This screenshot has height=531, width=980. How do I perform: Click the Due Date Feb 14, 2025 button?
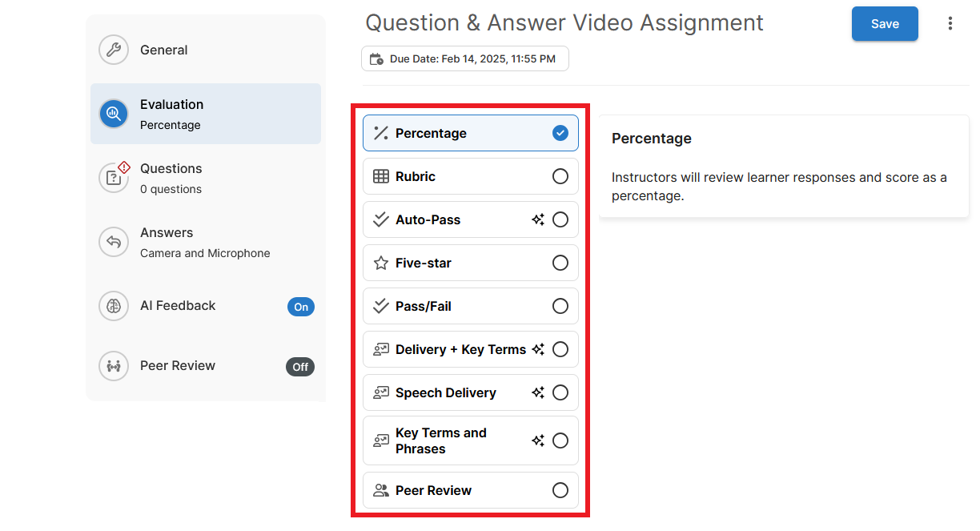[x=465, y=58]
